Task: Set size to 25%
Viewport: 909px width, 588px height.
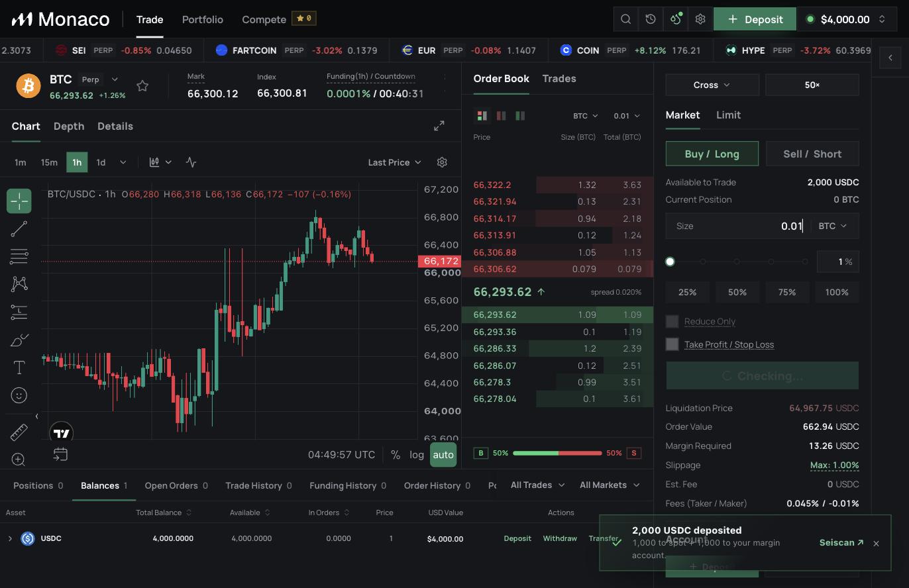Action: click(x=688, y=292)
